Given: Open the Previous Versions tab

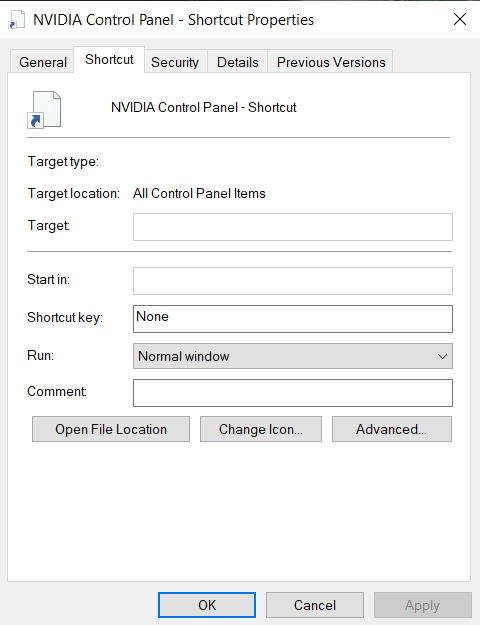Looking at the screenshot, I should click(331, 62).
